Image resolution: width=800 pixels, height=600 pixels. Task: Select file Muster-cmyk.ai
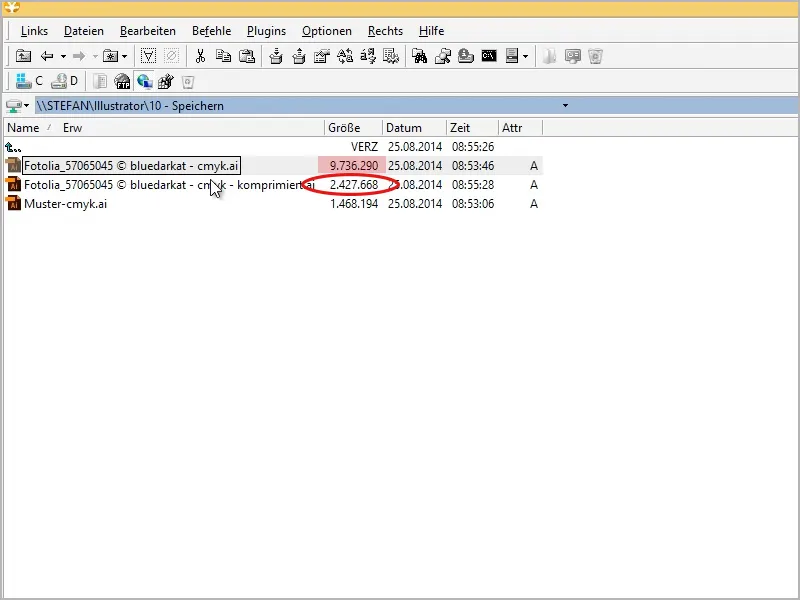[65, 204]
